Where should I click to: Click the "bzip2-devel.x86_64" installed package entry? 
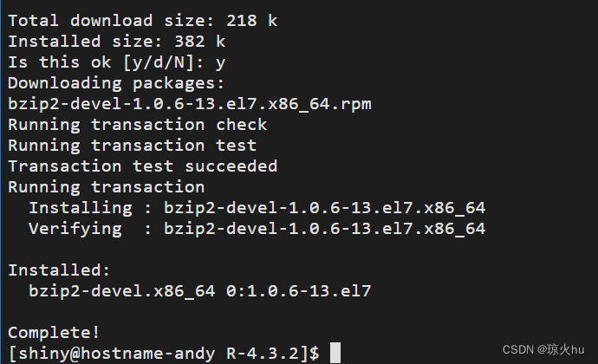122,291
